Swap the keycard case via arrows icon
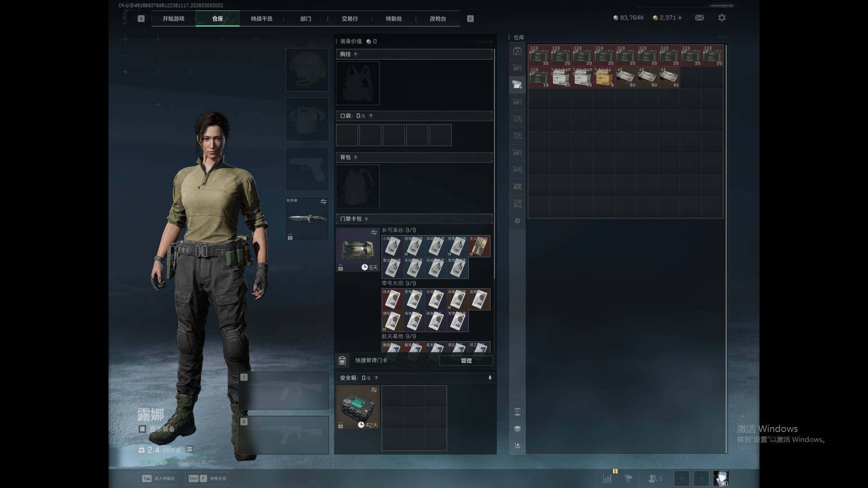Screen dimensions: 868x488 pyautogui.click(x=373, y=232)
